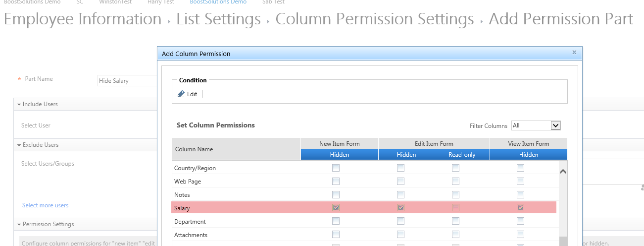Check View Item Form Hidden for Department
644x246 pixels.
coord(520,221)
